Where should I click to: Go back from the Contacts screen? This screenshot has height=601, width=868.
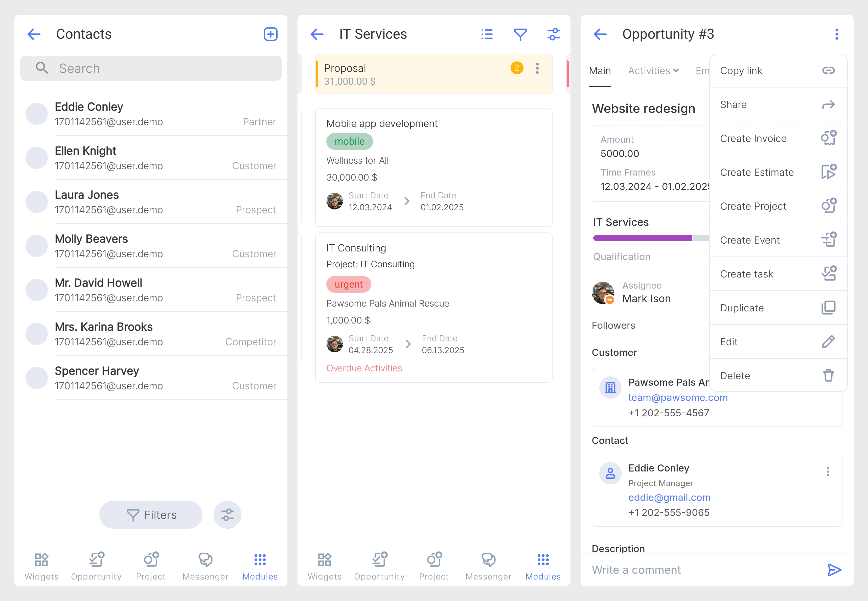pos(34,34)
